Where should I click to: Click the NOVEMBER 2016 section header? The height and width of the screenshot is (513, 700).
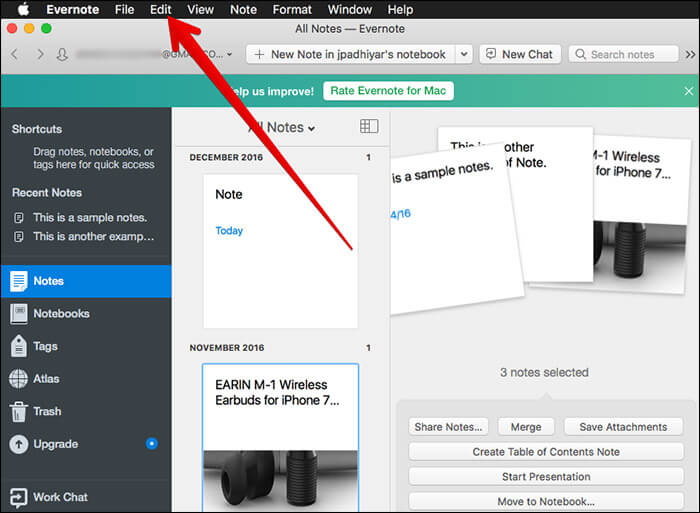tap(227, 348)
